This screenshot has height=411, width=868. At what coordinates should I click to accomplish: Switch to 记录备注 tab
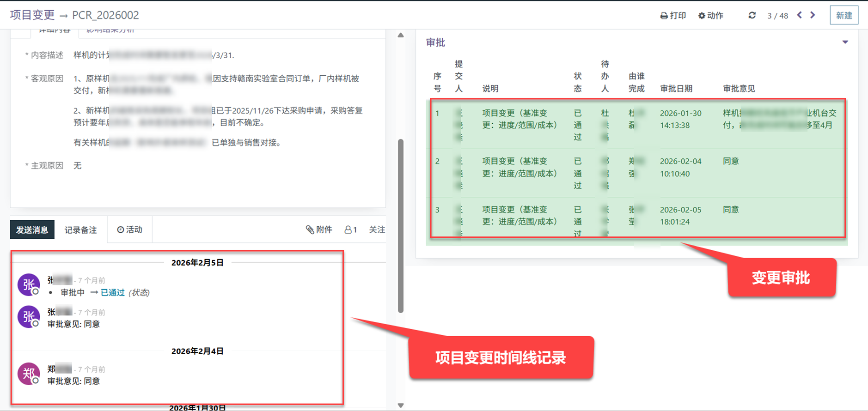click(x=80, y=230)
